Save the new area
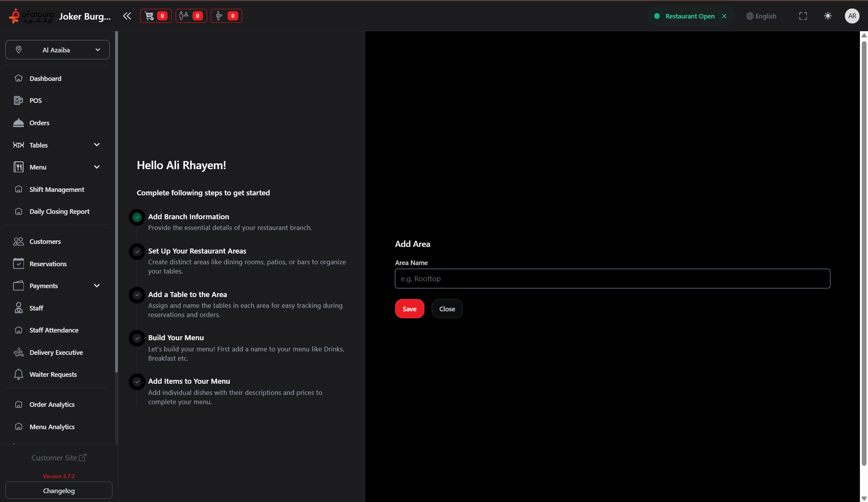This screenshot has width=868, height=502. 409,308
